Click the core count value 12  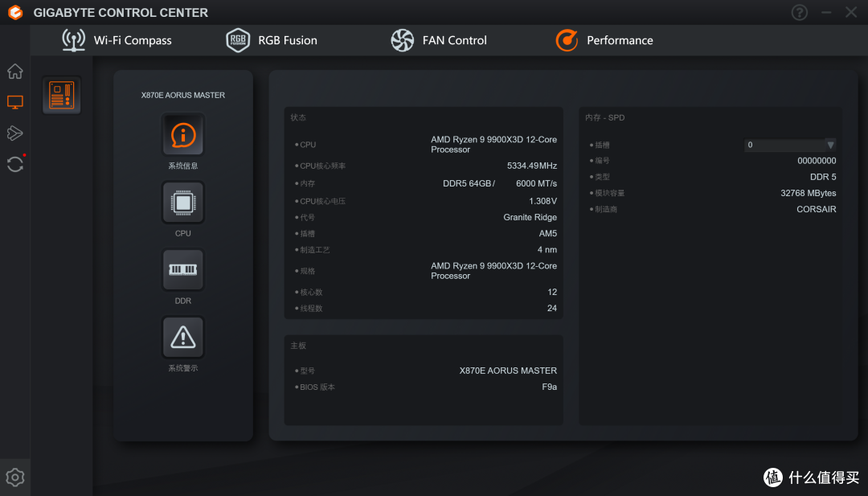pyautogui.click(x=552, y=292)
